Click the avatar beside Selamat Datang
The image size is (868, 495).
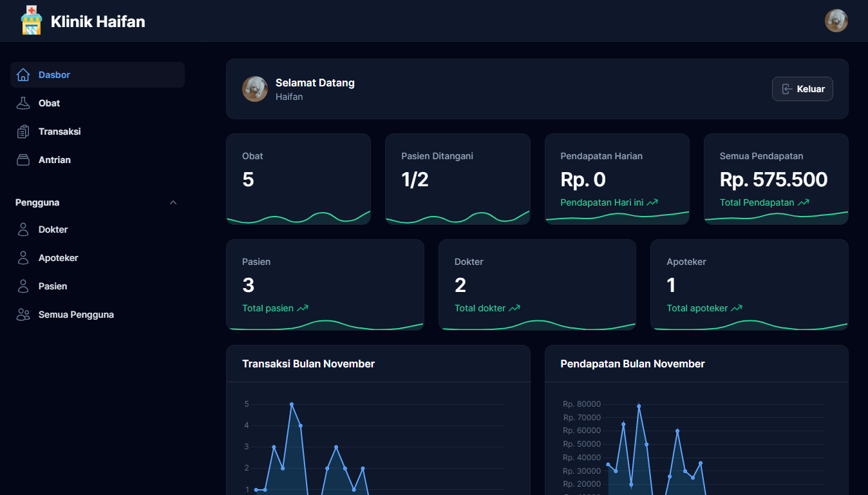(x=255, y=89)
